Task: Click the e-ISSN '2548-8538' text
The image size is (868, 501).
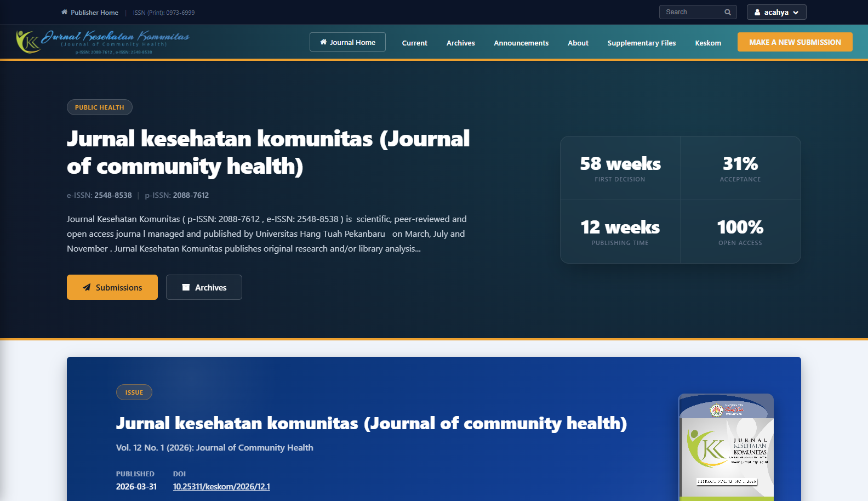Action: pos(113,195)
